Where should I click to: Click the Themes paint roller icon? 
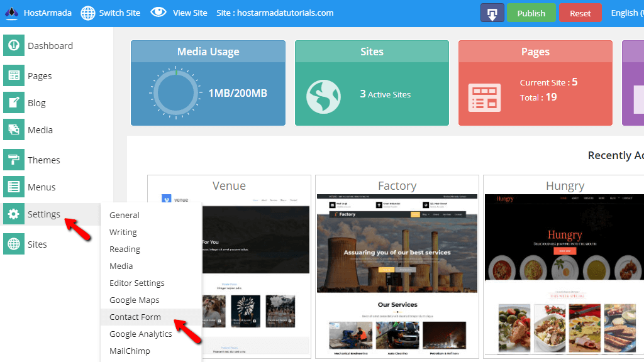pyautogui.click(x=14, y=160)
